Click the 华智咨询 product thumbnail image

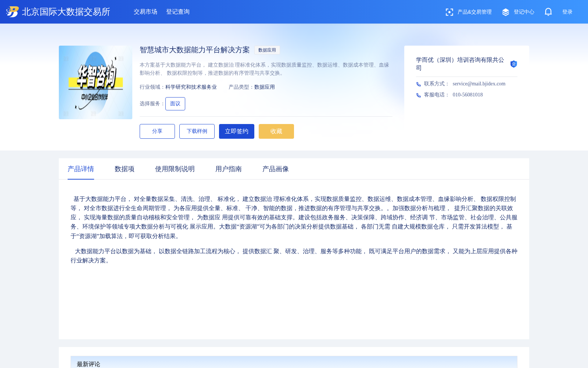pos(96,82)
